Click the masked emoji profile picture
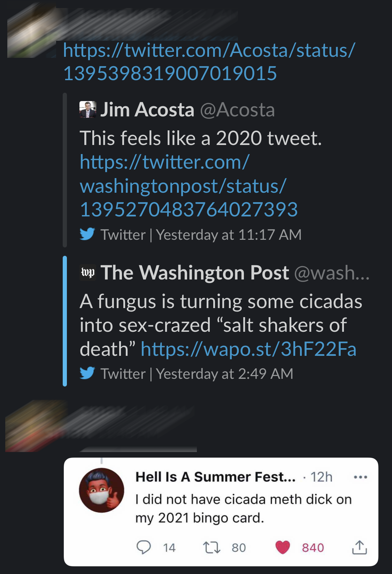The width and height of the screenshot is (392, 574). 101,490
